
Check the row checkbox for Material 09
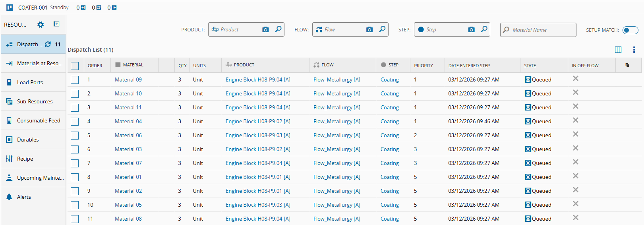click(75, 80)
